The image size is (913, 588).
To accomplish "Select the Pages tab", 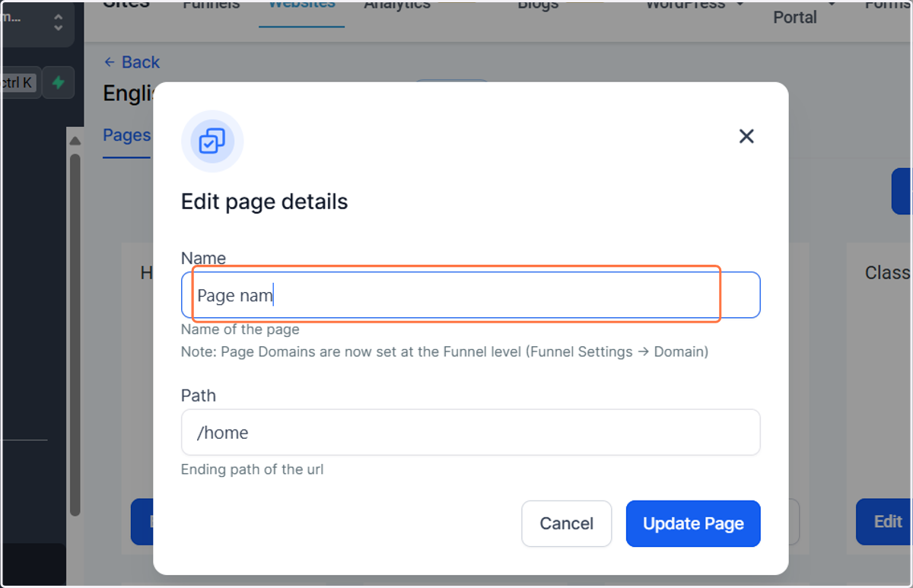I will point(126,135).
